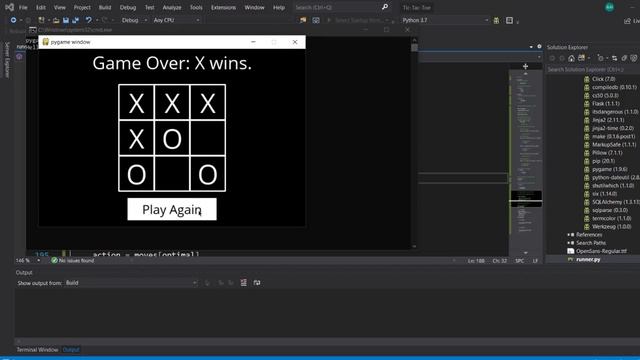The image size is (640, 360).
Task: Click the Tic-Tac-Toe solution name label
Action: 416,7
